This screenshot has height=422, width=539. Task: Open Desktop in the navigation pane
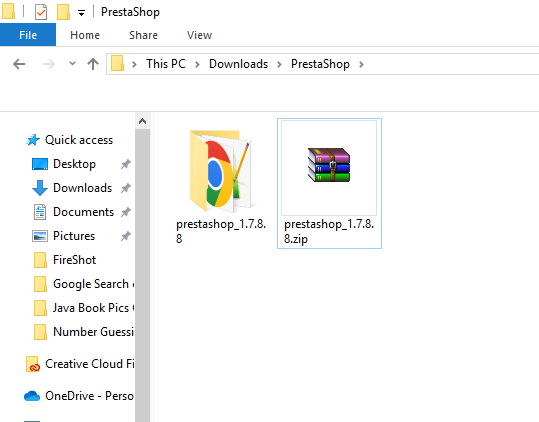click(74, 164)
